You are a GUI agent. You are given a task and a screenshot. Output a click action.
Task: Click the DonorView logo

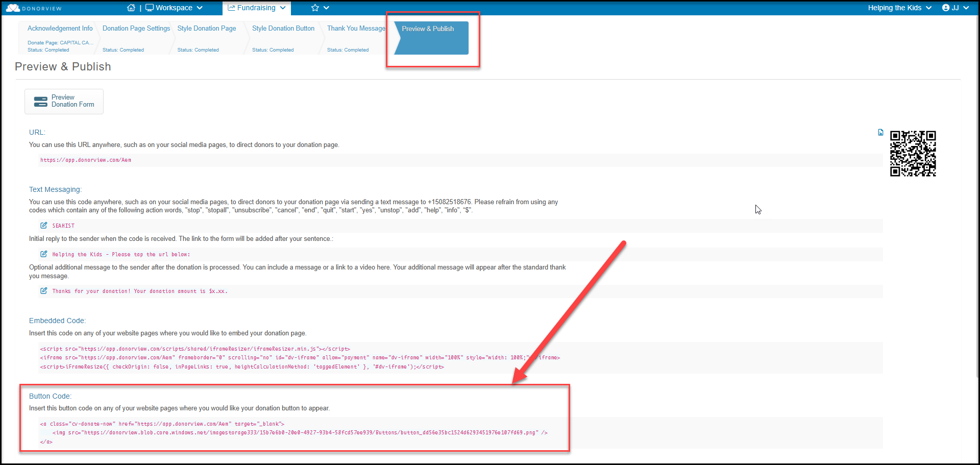(x=34, y=8)
